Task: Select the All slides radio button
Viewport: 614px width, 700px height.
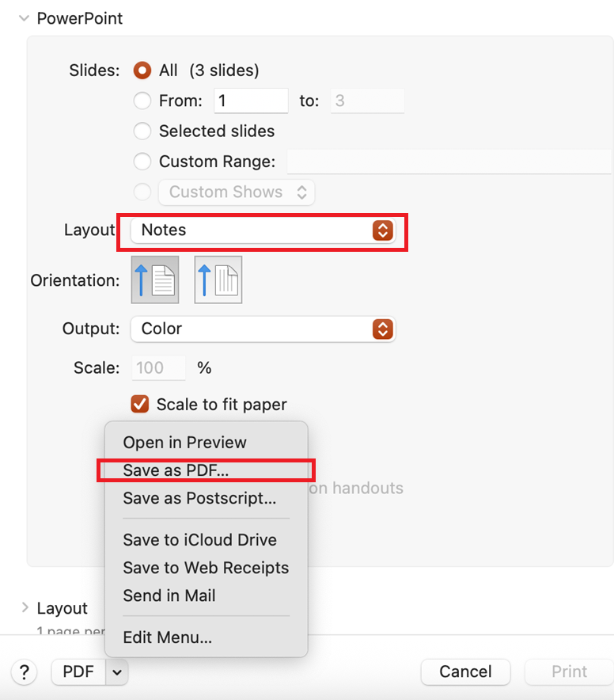Action: [x=142, y=70]
